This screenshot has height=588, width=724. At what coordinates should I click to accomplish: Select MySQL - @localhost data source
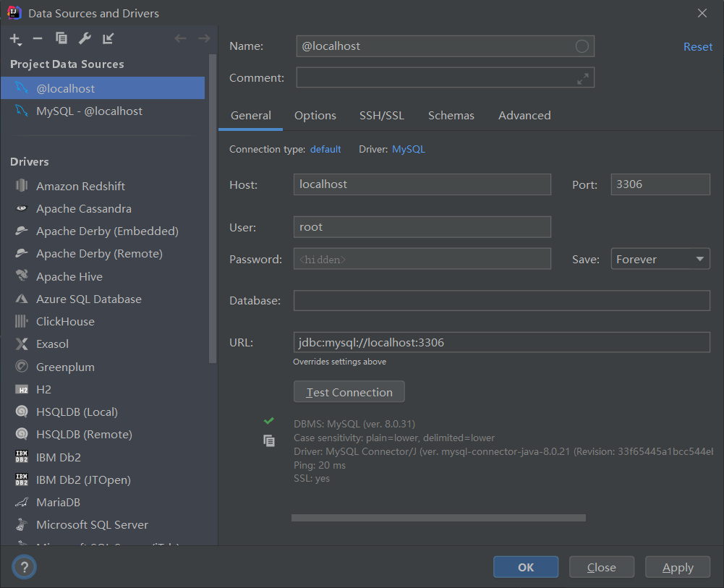pyautogui.click(x=103, y=111)
